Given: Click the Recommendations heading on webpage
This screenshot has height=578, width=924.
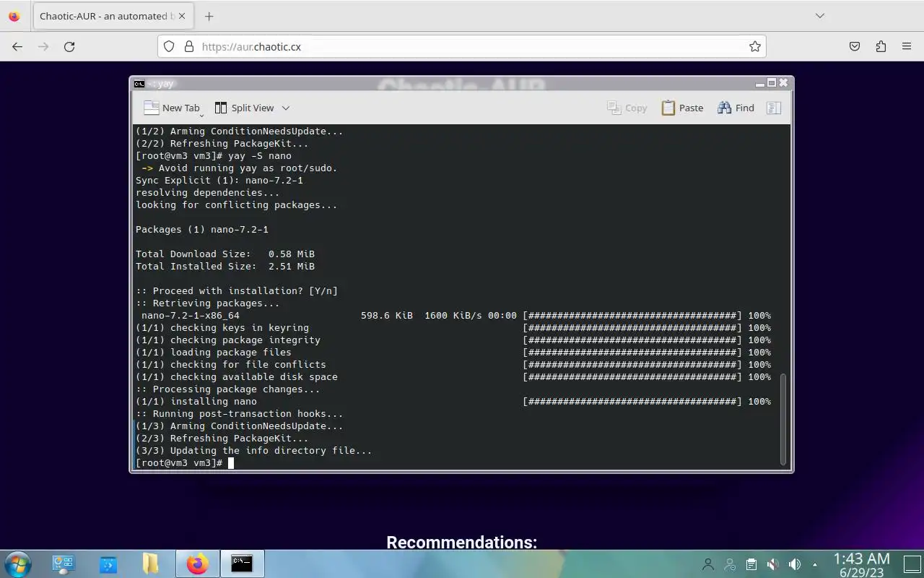Looking at the screenshot, I should click(x=462, y=542).
